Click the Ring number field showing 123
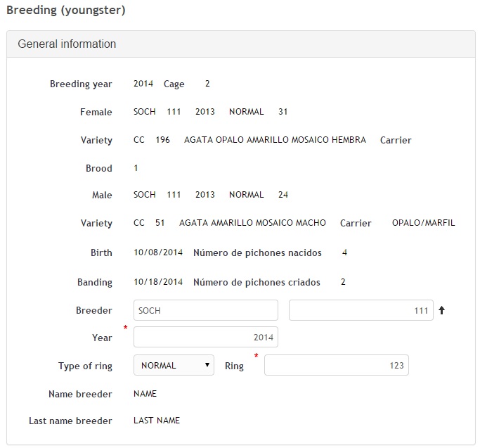This screenshot has height=448, width=480. [336, 365]
